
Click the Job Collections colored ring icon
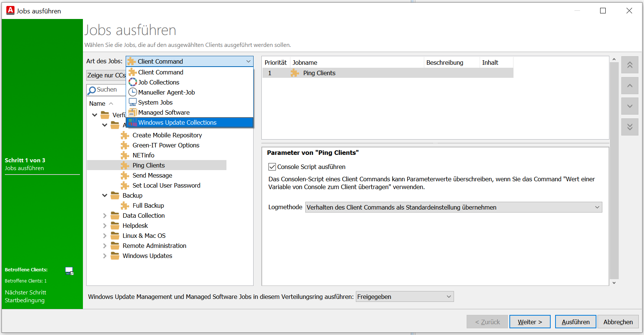point(133,82)
